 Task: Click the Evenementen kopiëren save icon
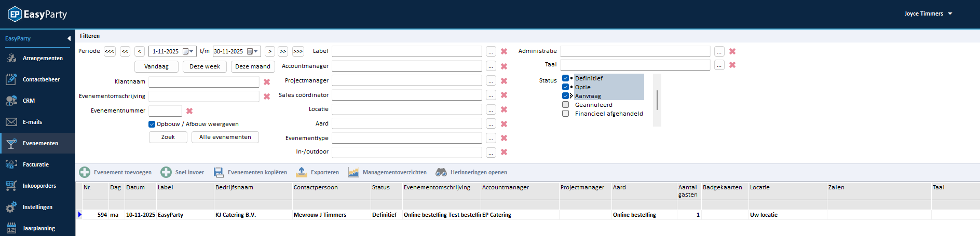point(219,172)
